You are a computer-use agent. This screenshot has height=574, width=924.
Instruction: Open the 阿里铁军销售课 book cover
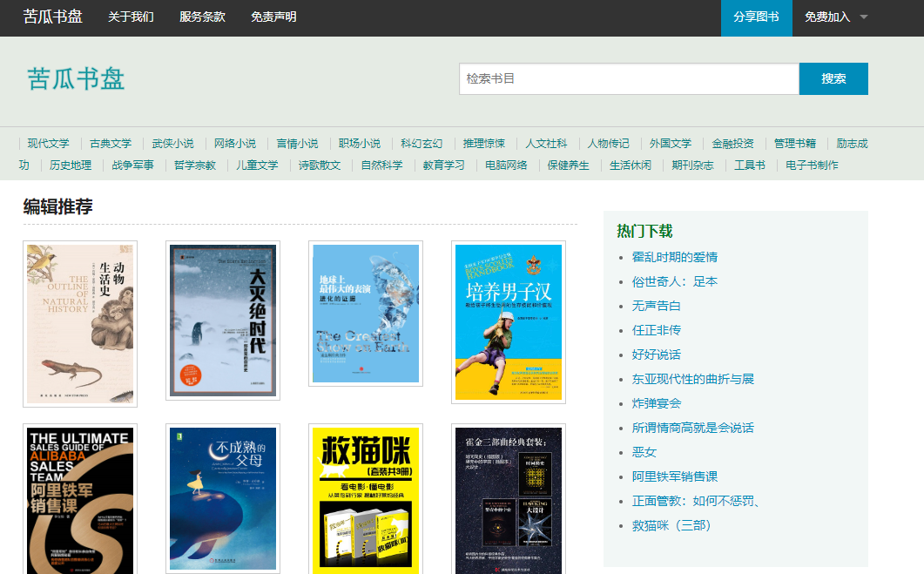click(x=80, y=500)
